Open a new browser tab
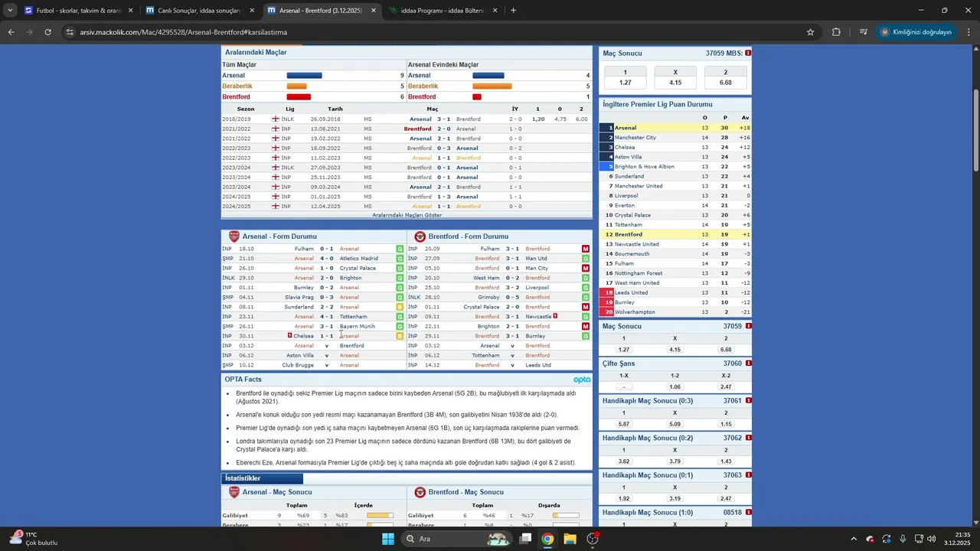Viewport: 980px width, 551px height. 513,11
